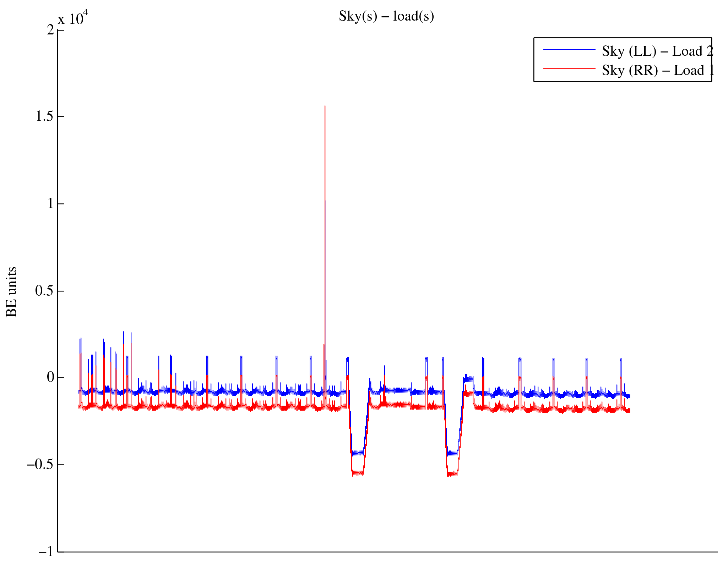Click the red line sample in legend
Image resolution: width=728 pixels, height=565 pixels.
[569, 68]
